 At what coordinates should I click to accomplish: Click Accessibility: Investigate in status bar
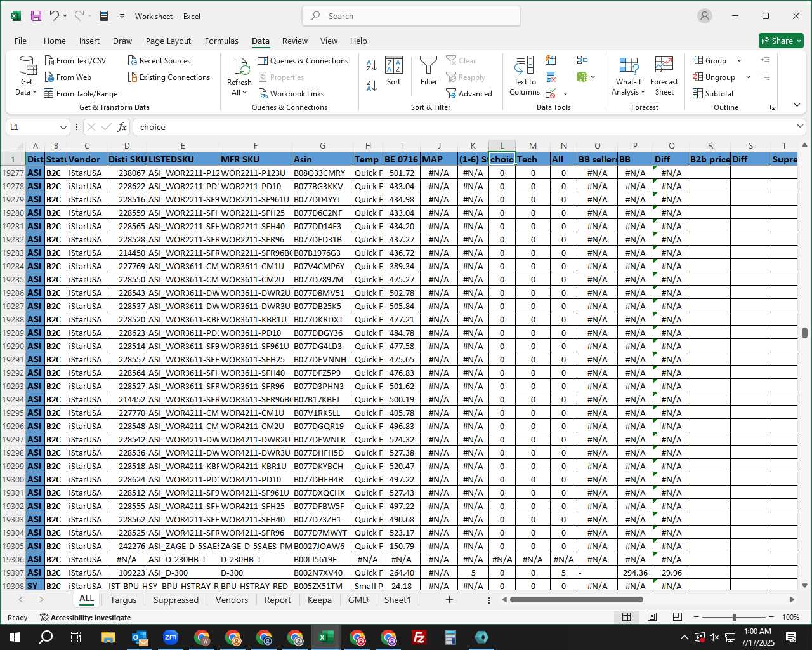click(85, 617)
